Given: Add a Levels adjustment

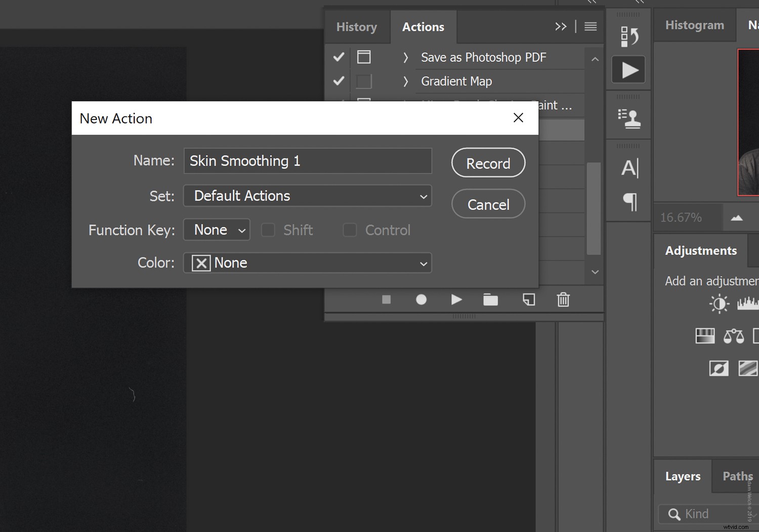Looking at the screenshot, I should point(748,303).
